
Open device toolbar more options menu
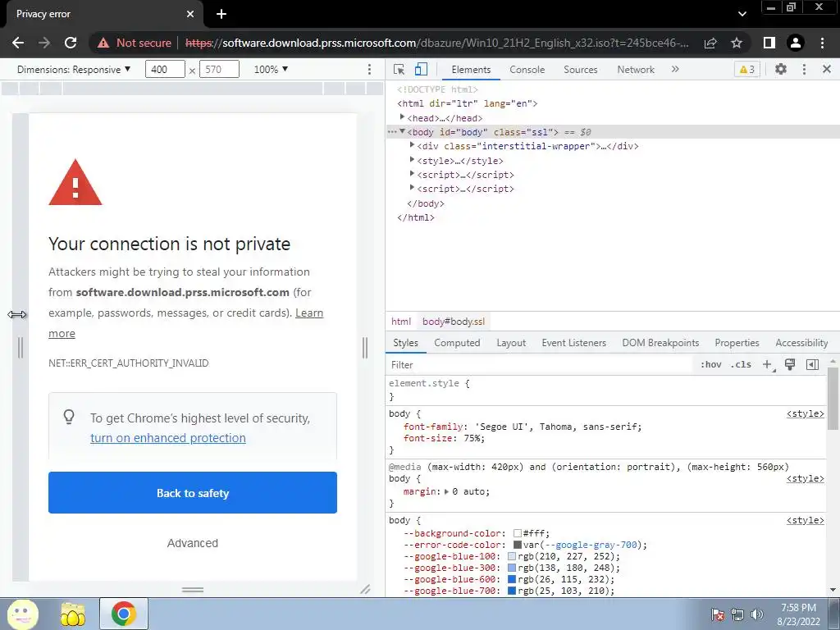point(369,70)
